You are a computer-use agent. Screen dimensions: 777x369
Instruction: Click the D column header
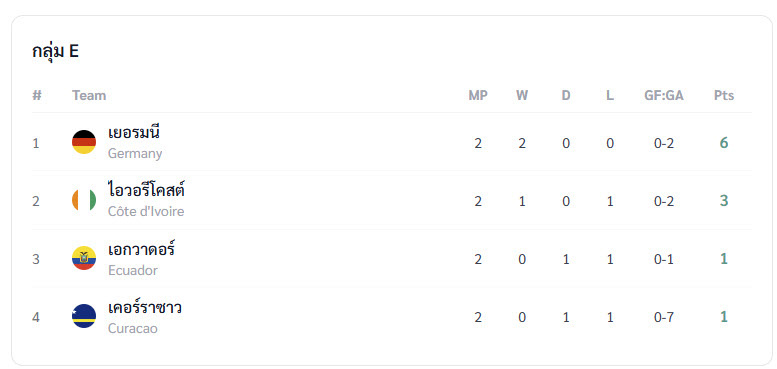coord(566,95)
